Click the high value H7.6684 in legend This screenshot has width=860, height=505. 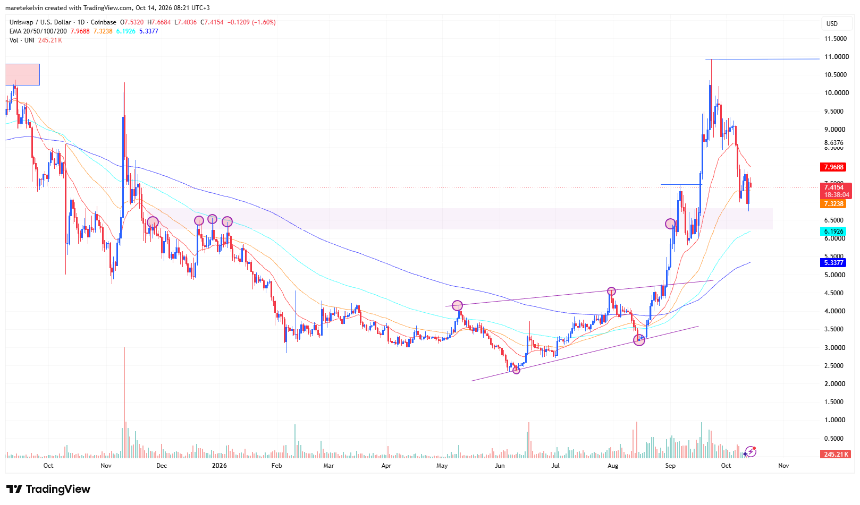[x=157, y=22]
